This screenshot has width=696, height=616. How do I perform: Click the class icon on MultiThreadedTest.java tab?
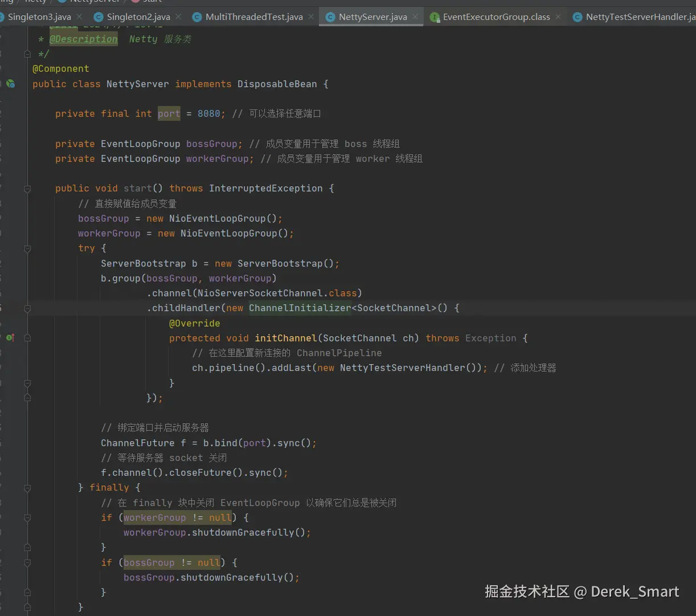197,17
